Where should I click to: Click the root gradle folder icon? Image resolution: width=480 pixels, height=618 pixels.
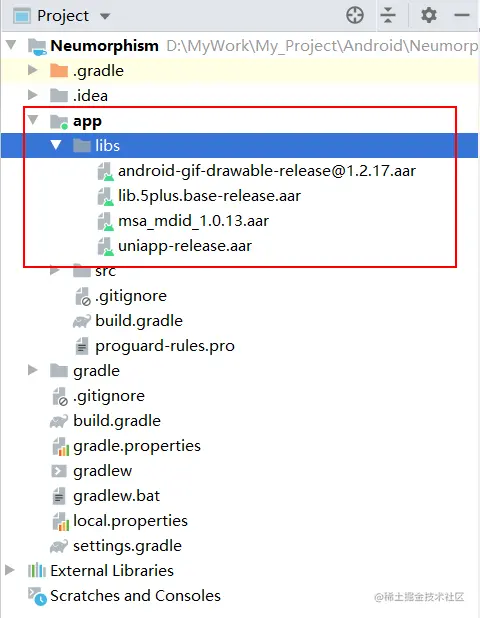click(x=59, y=371)
